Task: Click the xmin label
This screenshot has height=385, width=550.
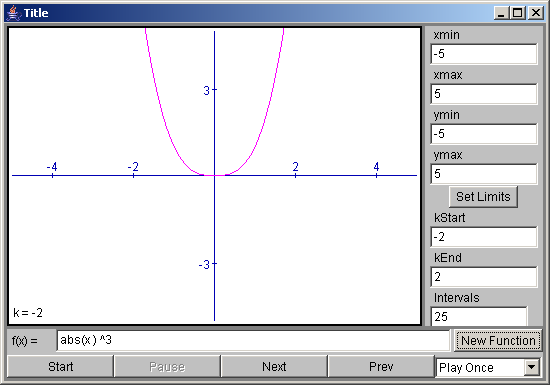Action: point(446,35)
